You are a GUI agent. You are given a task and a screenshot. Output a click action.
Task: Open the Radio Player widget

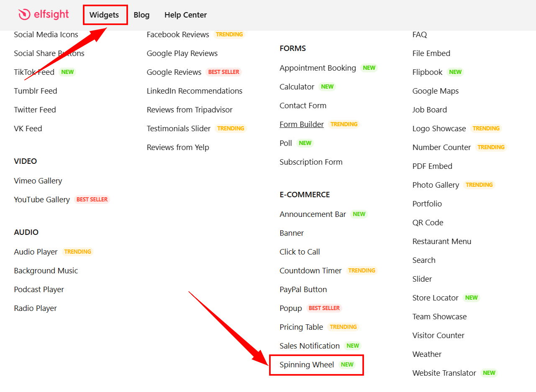pyautogui.click(x=35, y=308)
